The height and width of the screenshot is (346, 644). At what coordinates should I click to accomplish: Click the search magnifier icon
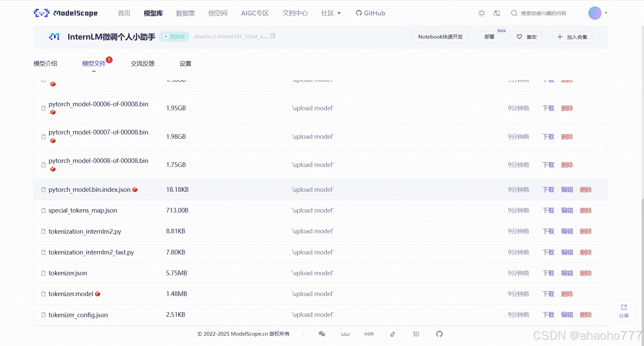[514, 13]
